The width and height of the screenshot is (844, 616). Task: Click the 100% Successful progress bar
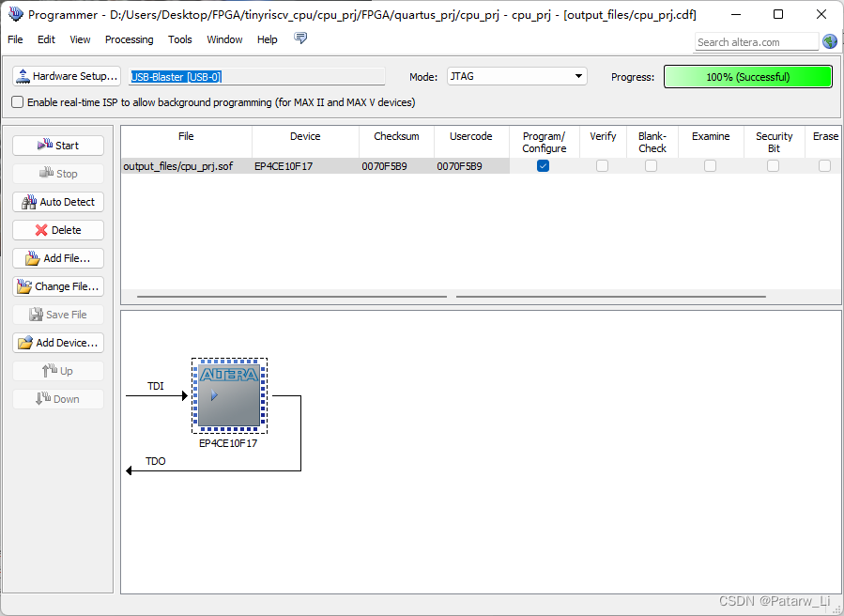coord(748,77)
